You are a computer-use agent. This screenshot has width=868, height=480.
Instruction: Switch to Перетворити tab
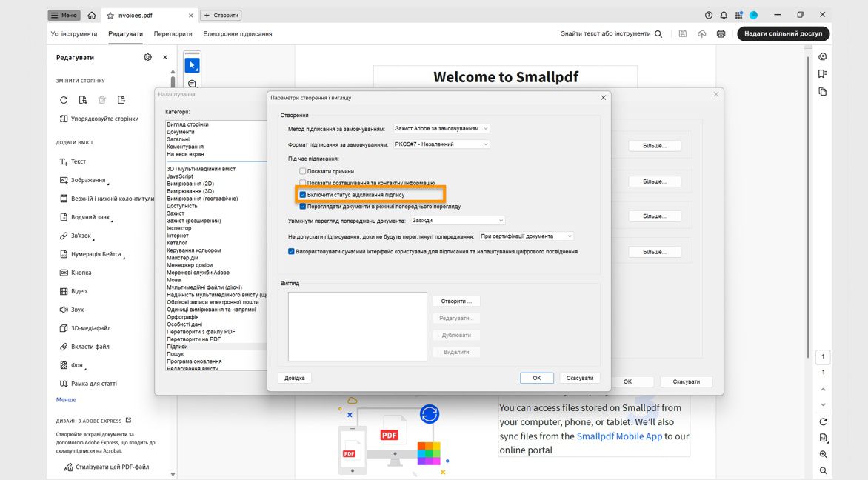coord(173,34)
